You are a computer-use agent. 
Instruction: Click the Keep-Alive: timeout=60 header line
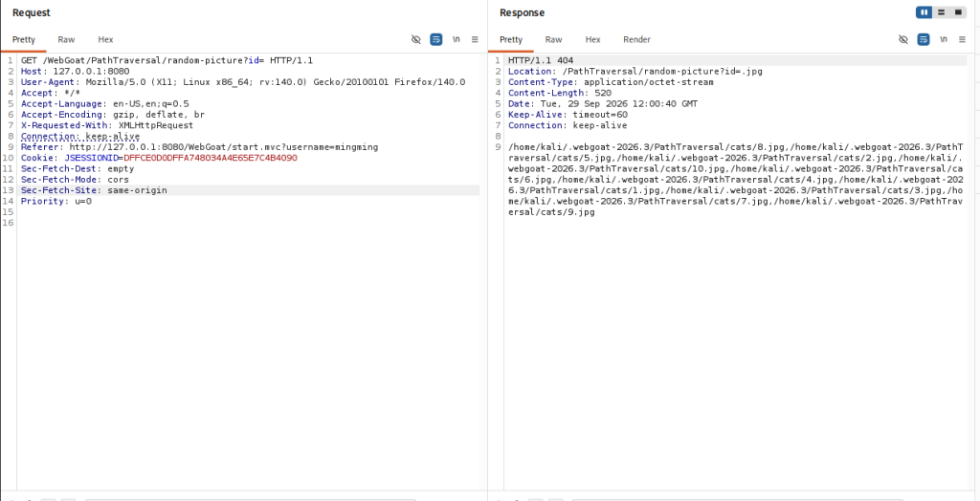pyautogui.click(x=568, y=115)
